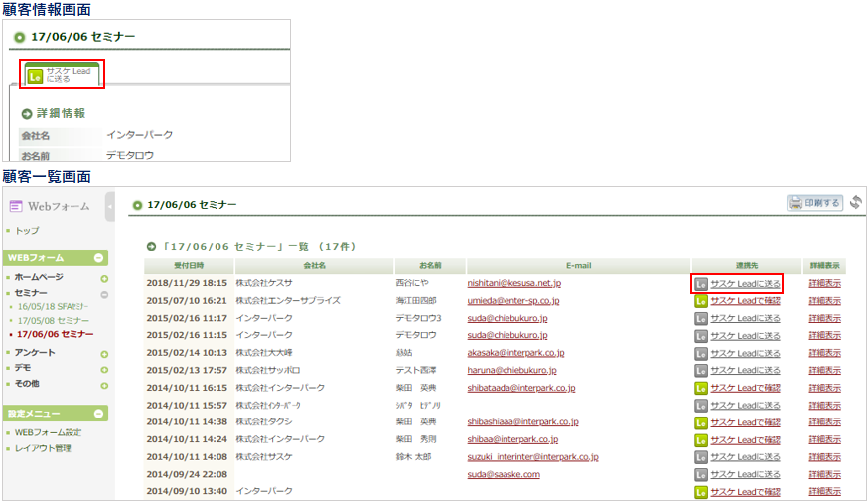Screen dimensions: 868x502
Task: Select the company cell 株式会社サッポロ
Action: (268, 370)
